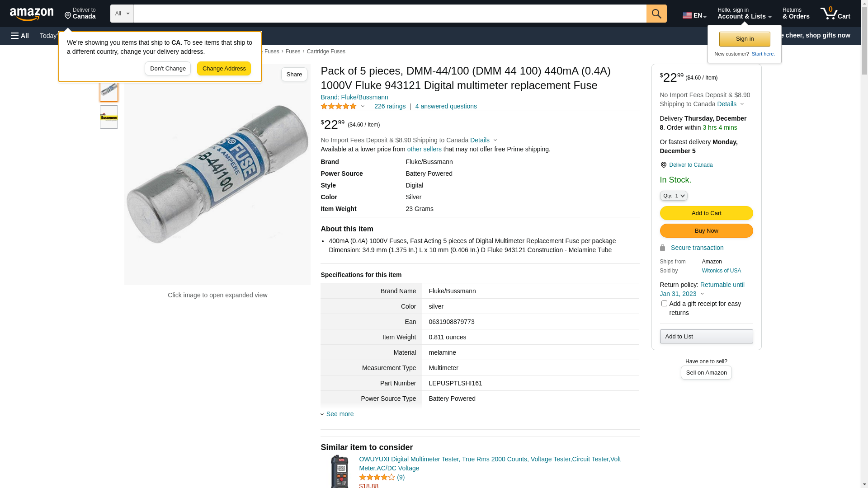Expand the Returnable until Jan 31 policy

pyautogui.click(x=702, y=289)
